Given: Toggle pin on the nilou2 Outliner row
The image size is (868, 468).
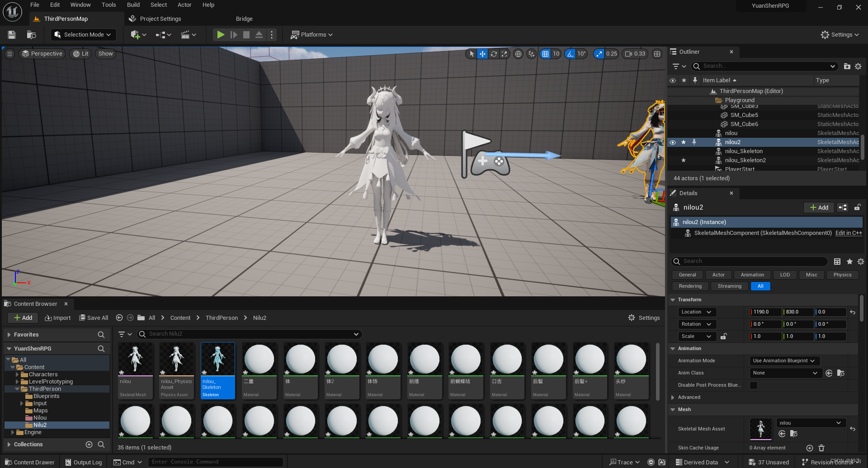Looking at the screenshot, I should (694, 142).
